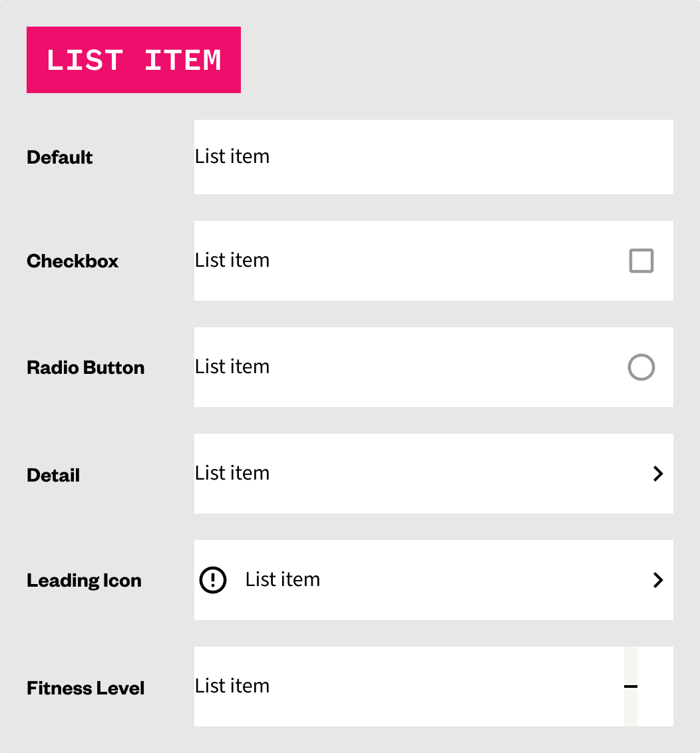Viewport: 700px width, 753px height.
Task: Click the Default variant label
Action: pyautogui.click(x=60, y=158)
